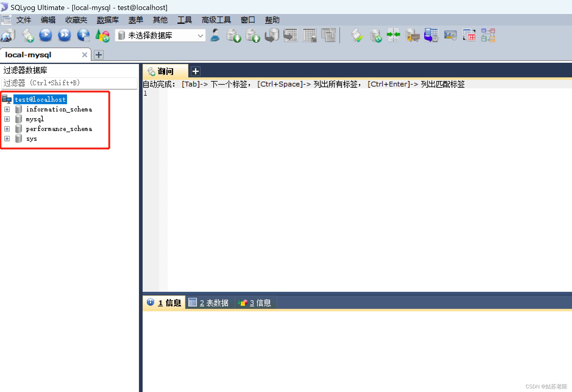Open the User Manager person icon
Viewport: 572px width, 392px height.
coord(215,35)
